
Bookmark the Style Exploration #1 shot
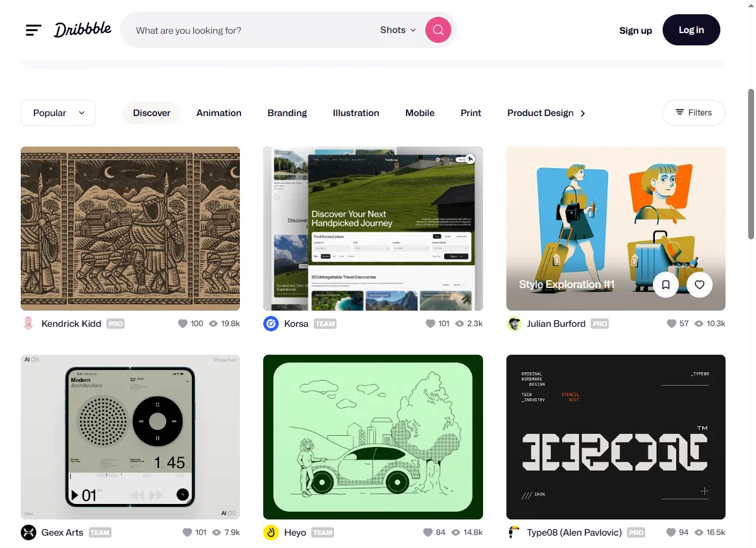coord(666,285)
